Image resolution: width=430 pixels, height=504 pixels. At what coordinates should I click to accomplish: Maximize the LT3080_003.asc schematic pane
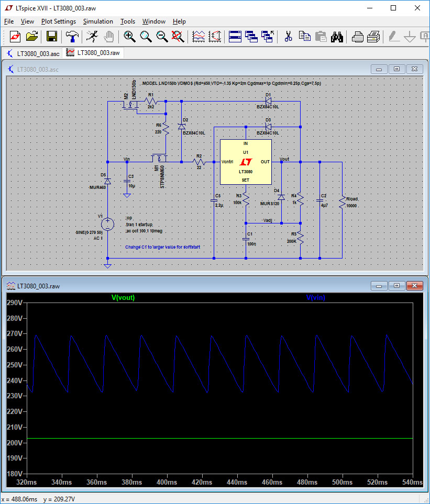click(x=396, y=69)
